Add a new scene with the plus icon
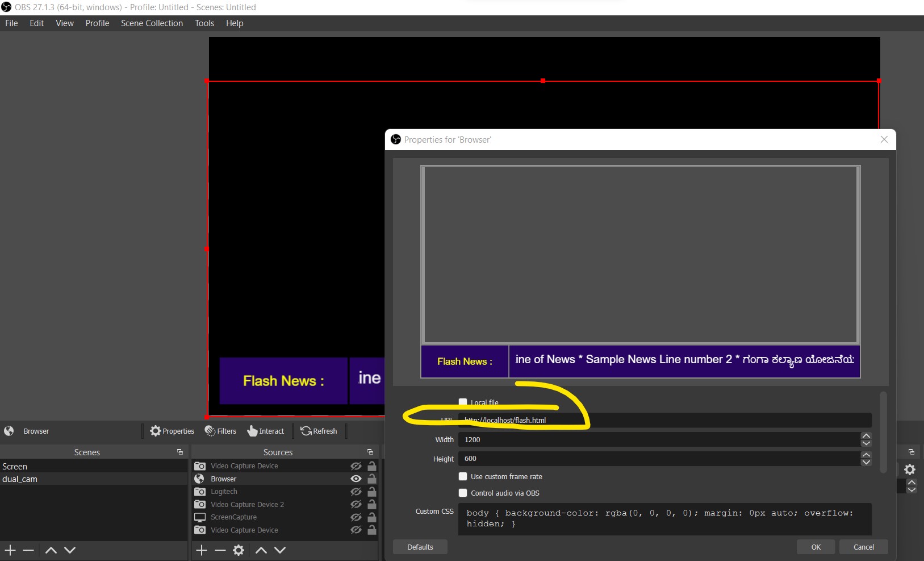 point(9,550)
